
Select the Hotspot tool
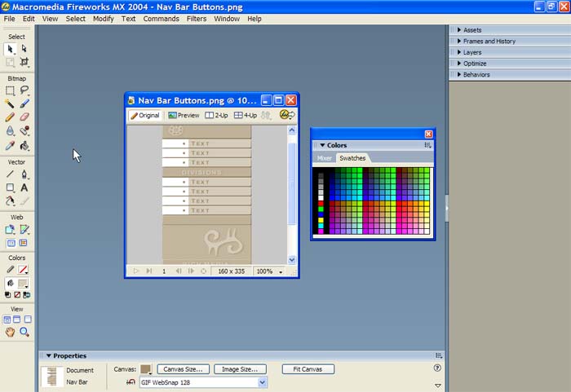tap(10, 229)
